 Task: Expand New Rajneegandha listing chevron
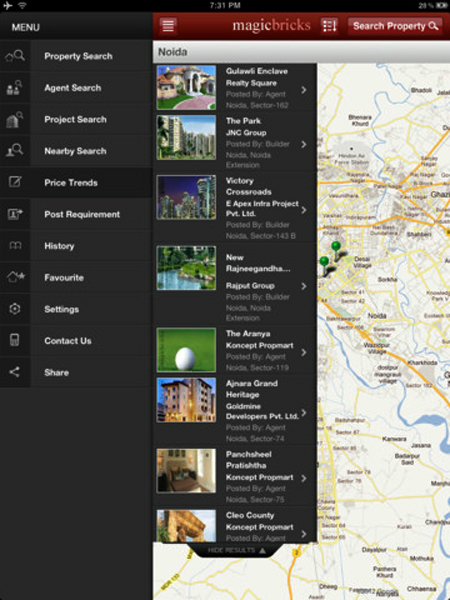point(304,286)
